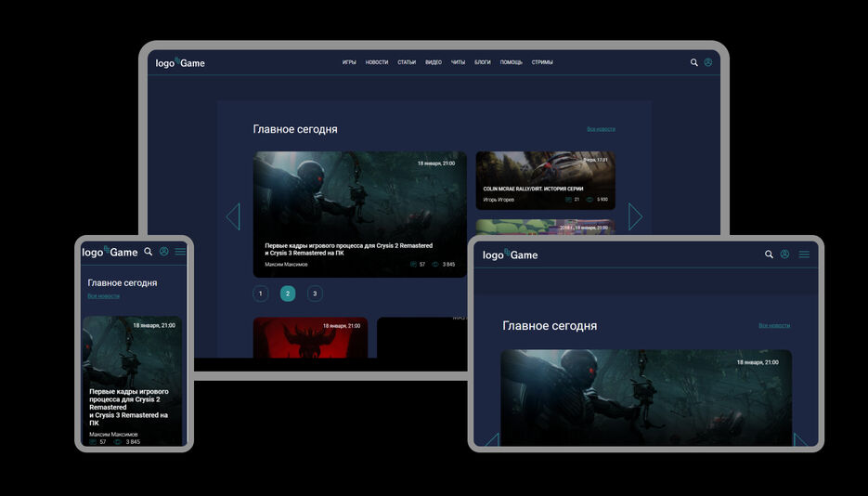This screenshot has height=496, width=868.
Task: Open ПОМОЩЬ menu item
Action: (511, 62)
